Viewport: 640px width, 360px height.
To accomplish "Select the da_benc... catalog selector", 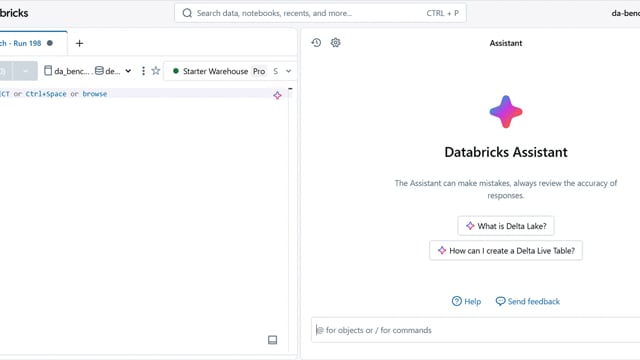I will coord(67,71).
